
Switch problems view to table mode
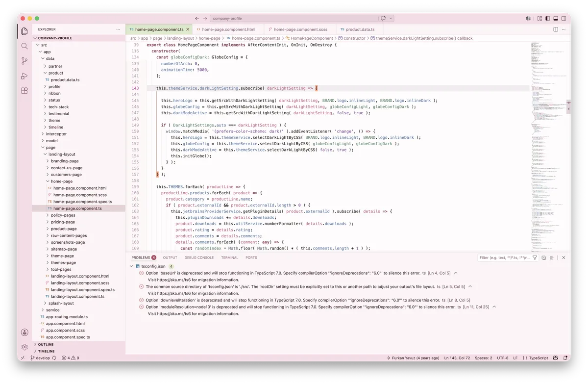[552, 257]
